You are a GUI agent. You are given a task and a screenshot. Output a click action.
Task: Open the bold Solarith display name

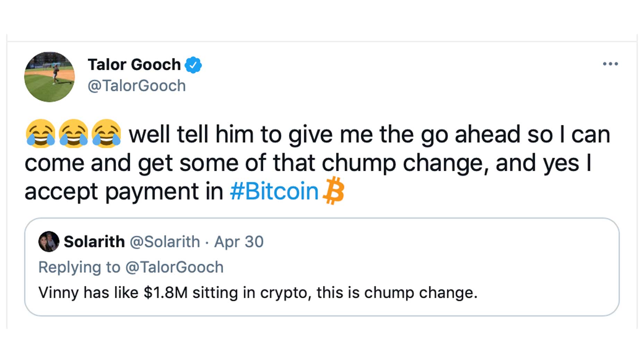(94, 242)
